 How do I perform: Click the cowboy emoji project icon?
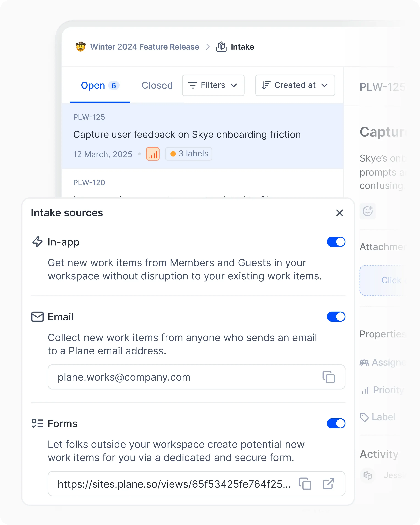pyautogui.click(x=81, y=47)
